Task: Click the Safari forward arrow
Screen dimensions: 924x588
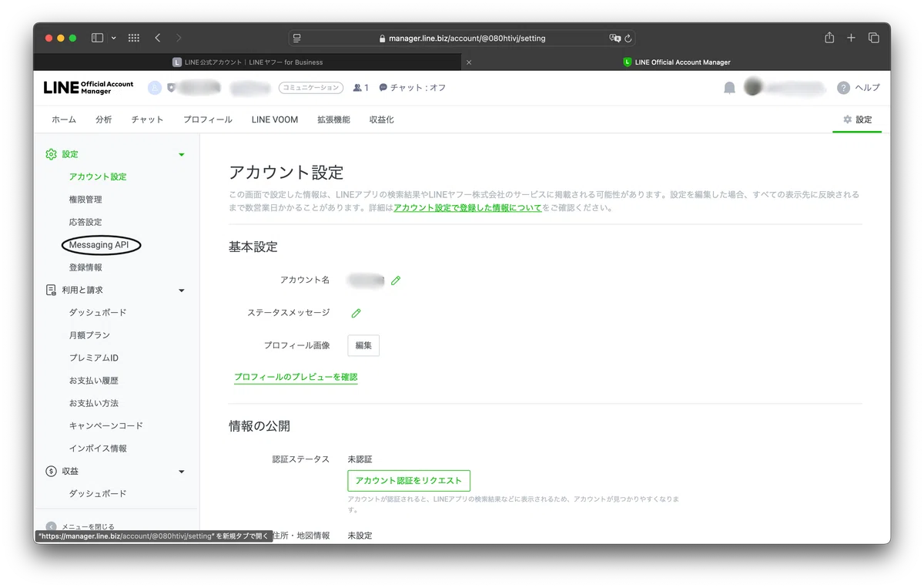Action: pyautogui.click(x=179, y=38)
